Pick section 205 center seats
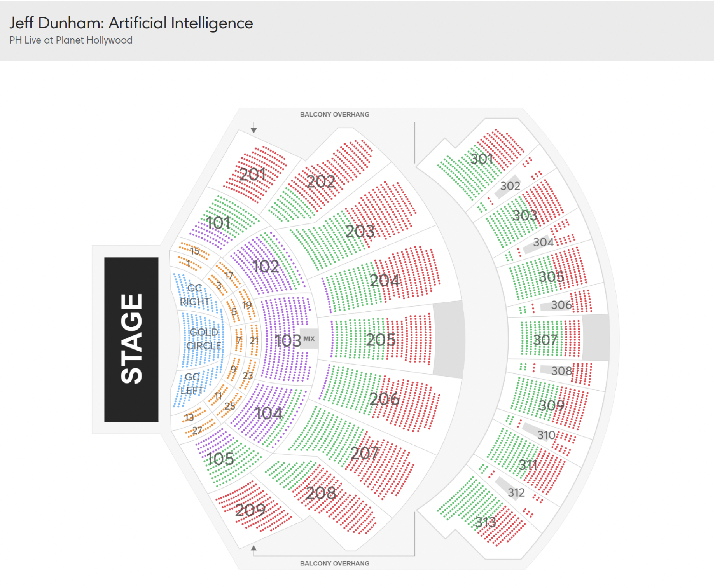Image resolution: width=715 pixels, height=588 pixels. tap(381, 340)
